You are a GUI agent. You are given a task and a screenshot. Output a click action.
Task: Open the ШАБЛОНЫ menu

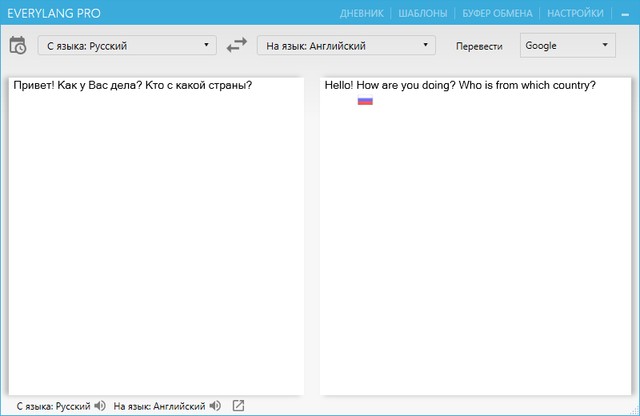click(421, 14)
